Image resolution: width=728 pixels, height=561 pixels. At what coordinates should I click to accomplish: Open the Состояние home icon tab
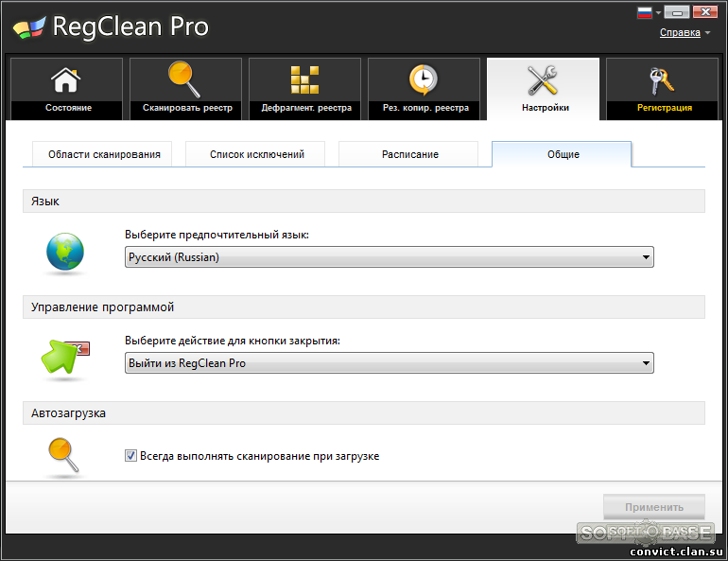click(x=65, y=79)
